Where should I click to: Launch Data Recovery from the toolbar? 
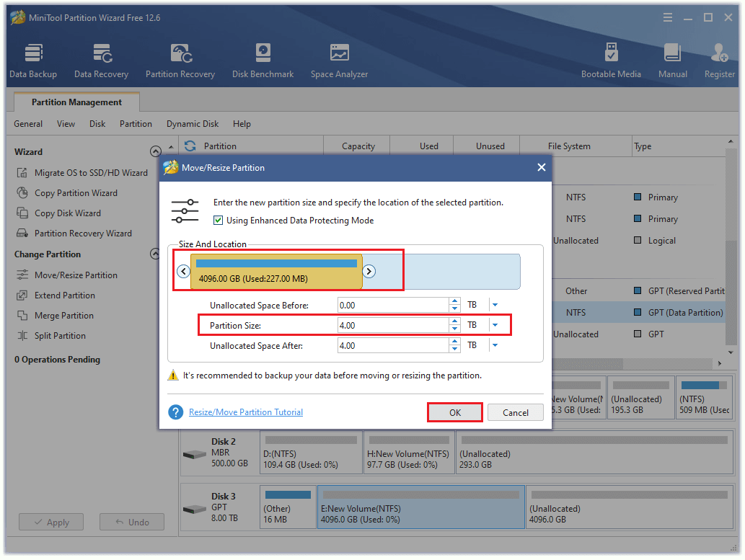coord(101,61)
